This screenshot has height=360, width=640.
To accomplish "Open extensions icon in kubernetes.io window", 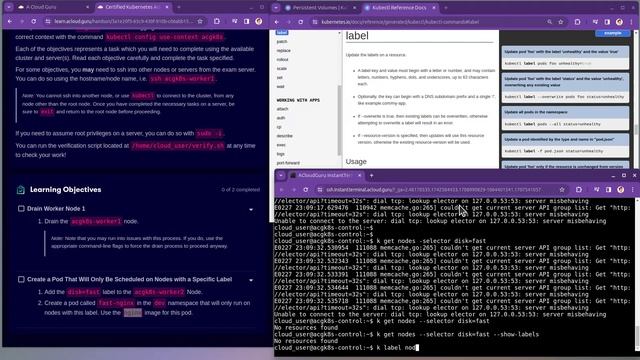I will click(x=578, y=22).
